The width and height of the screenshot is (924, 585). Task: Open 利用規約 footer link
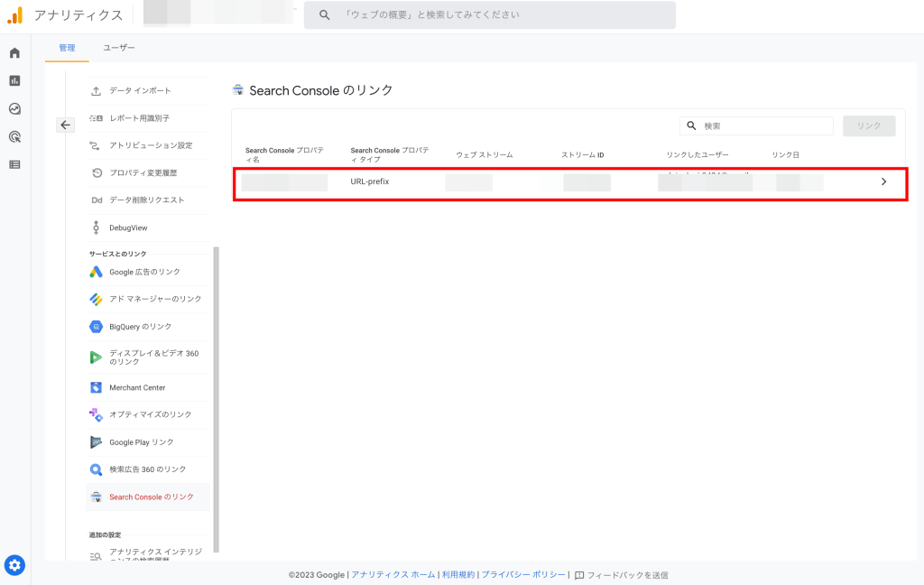458,575
